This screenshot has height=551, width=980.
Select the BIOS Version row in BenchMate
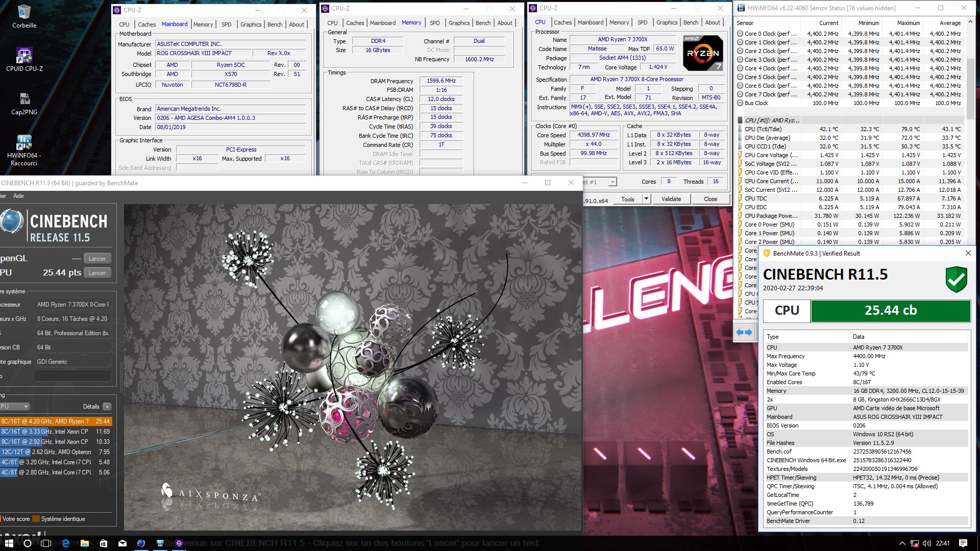pyautogui.click(x=866, y=425)
